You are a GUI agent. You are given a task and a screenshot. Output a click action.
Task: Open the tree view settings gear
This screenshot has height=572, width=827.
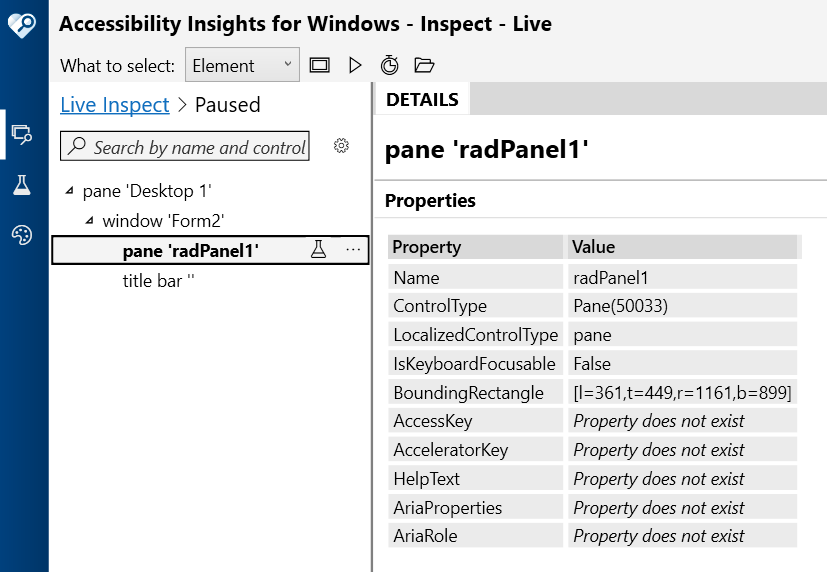pyautogui.click(x=341, y=146)
